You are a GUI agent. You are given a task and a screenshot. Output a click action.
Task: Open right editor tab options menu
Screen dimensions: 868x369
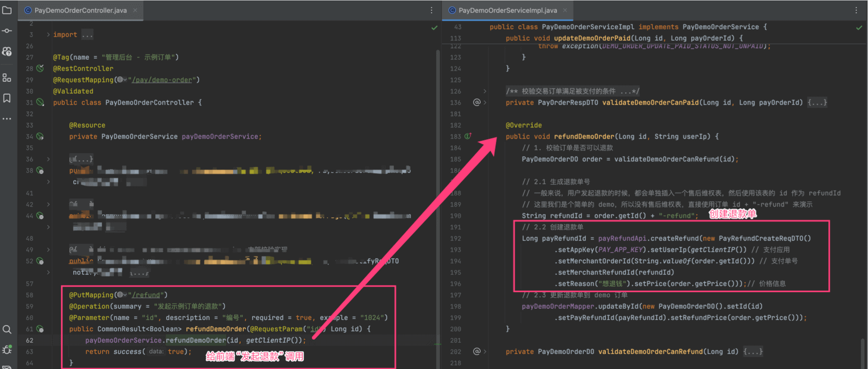coord(856,10)
